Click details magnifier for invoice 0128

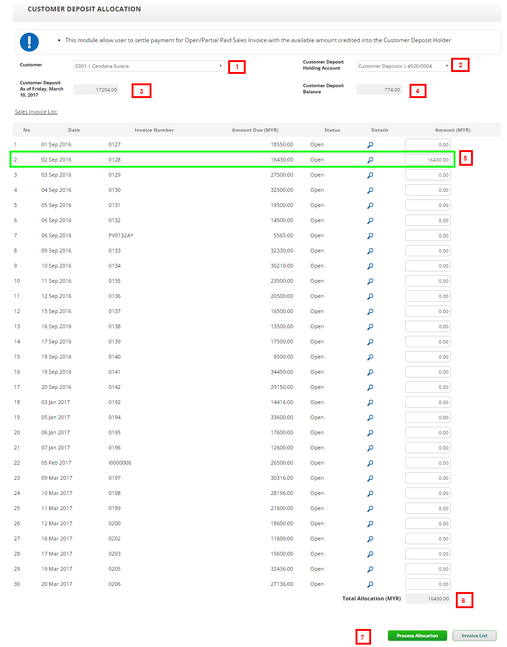pyautogui.click(x=370, y=160)
